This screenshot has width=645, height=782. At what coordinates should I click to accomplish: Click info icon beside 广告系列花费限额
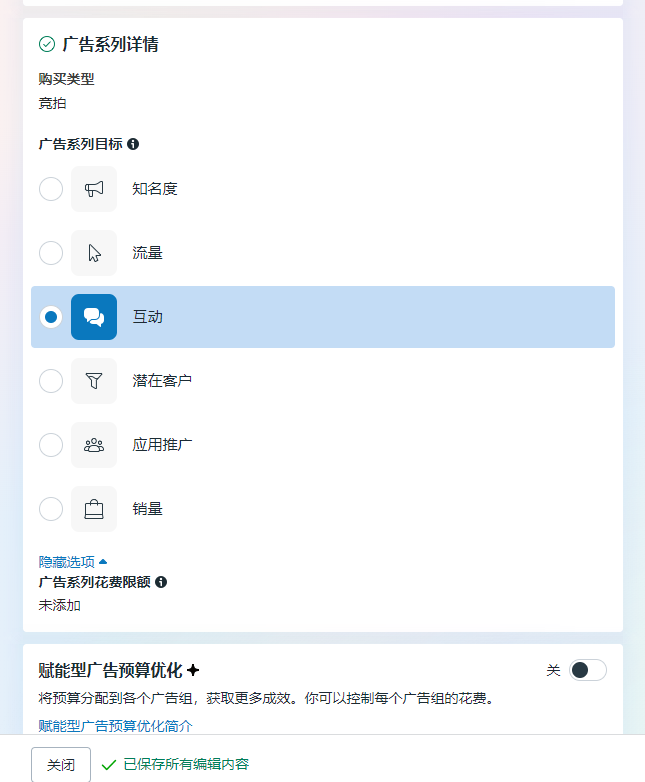pyautogui.click(x=161, y=582)
